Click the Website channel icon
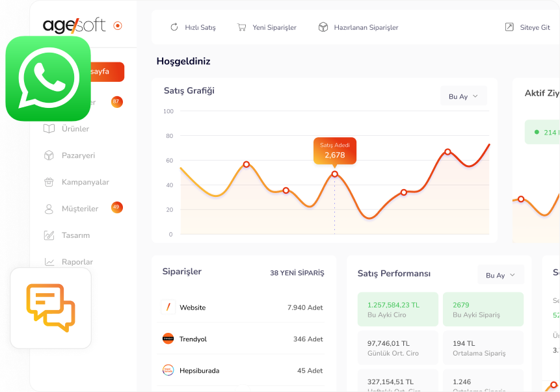Viewport: 560px width, 392px height. point(168,307)
